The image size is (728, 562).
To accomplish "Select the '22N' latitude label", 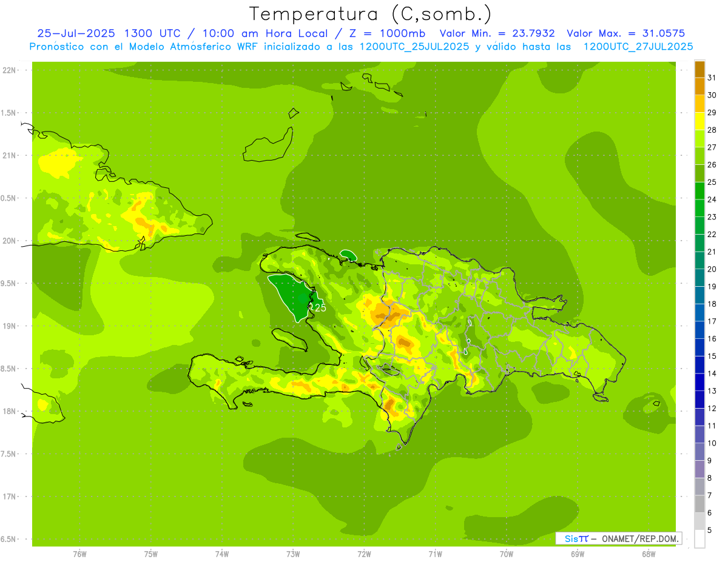I will tap(10, 70).
